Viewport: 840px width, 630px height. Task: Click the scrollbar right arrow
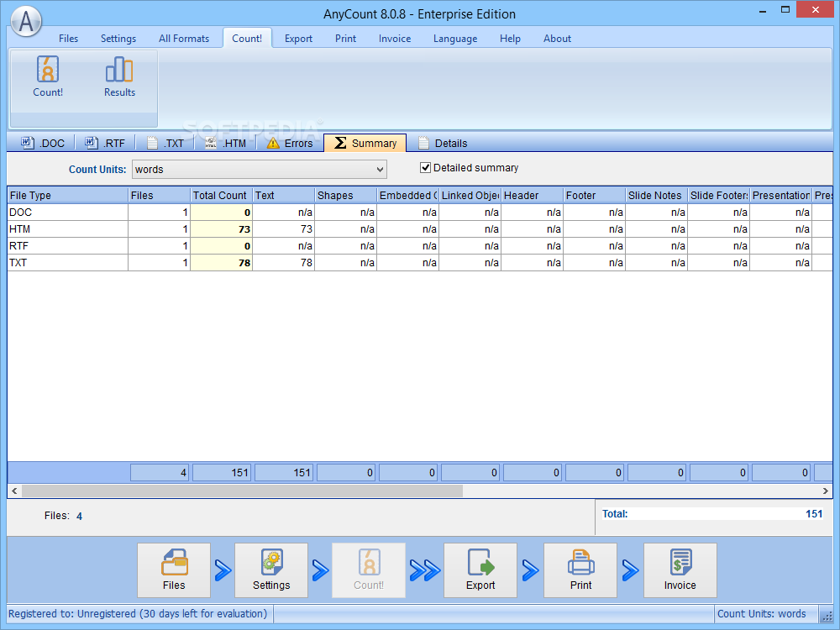[826, 491]
